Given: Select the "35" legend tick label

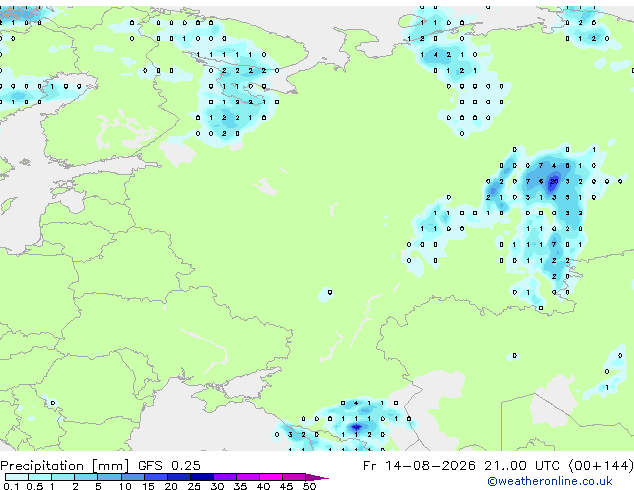Looking at the screenshot, I should click(x=240, y=486).
